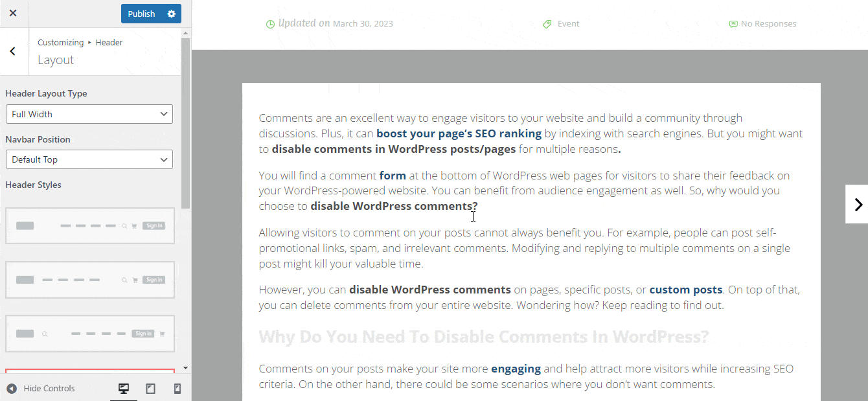
Task: Go to next post with right chevron
Action: (858, 205)
